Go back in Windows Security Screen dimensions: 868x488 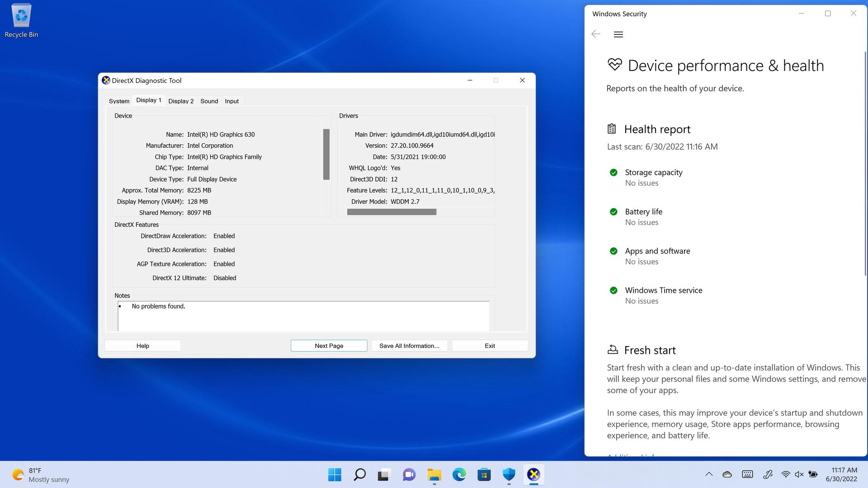596,34
